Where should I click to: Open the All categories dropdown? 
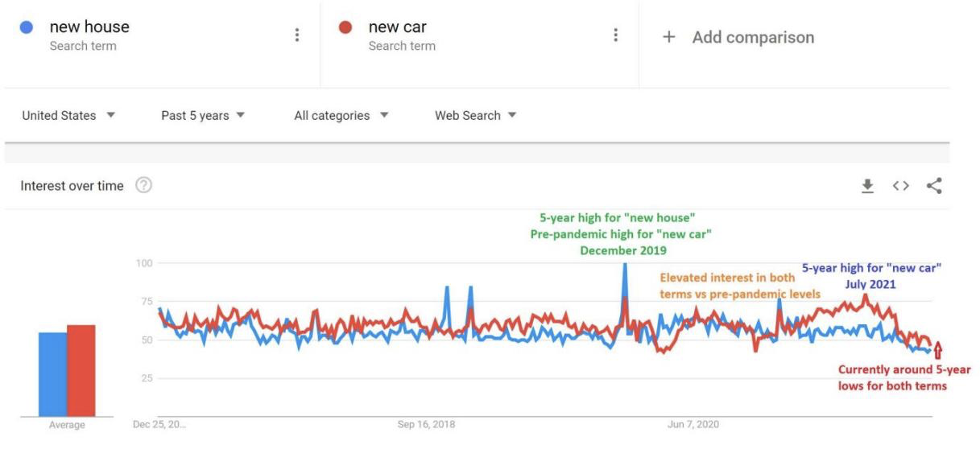337,116
